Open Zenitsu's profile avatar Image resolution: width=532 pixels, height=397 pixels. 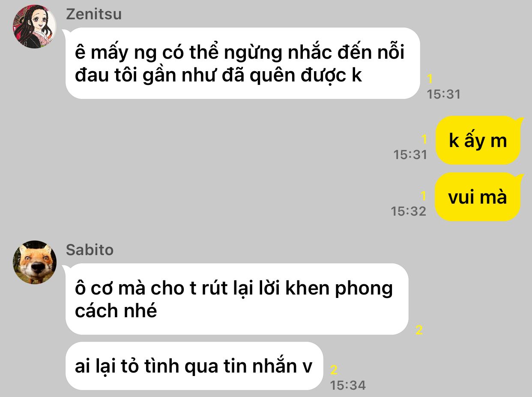pyautogui.click(x=34, y=27)
